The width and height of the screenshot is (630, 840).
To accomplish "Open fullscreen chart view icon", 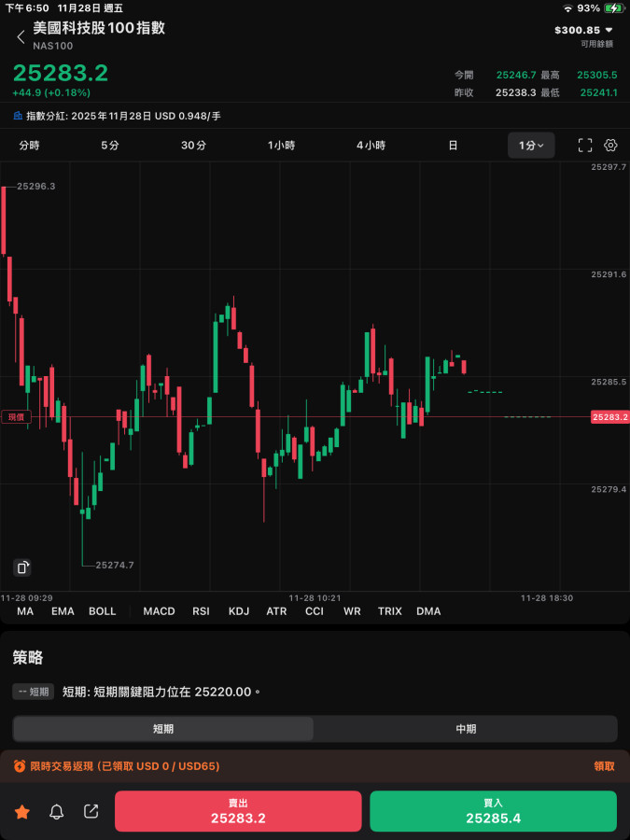I will pos(585,146).
